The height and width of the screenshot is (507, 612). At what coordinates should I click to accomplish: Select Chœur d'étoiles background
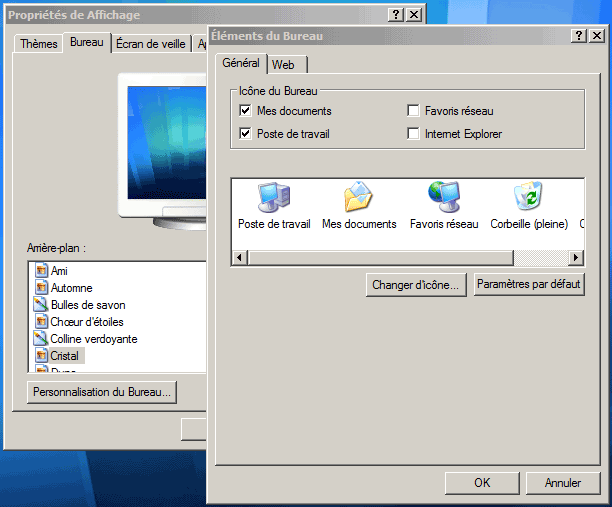click(87, 322)
